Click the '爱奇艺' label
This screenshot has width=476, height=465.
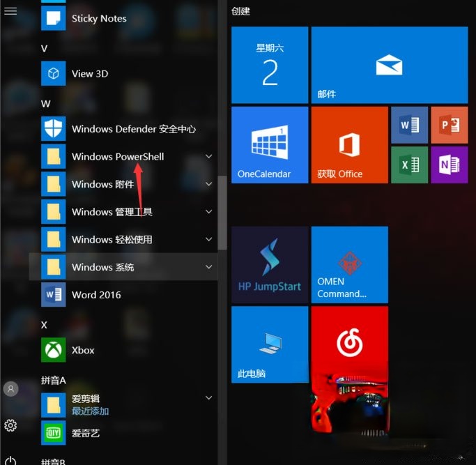click(x=86, y=433)
